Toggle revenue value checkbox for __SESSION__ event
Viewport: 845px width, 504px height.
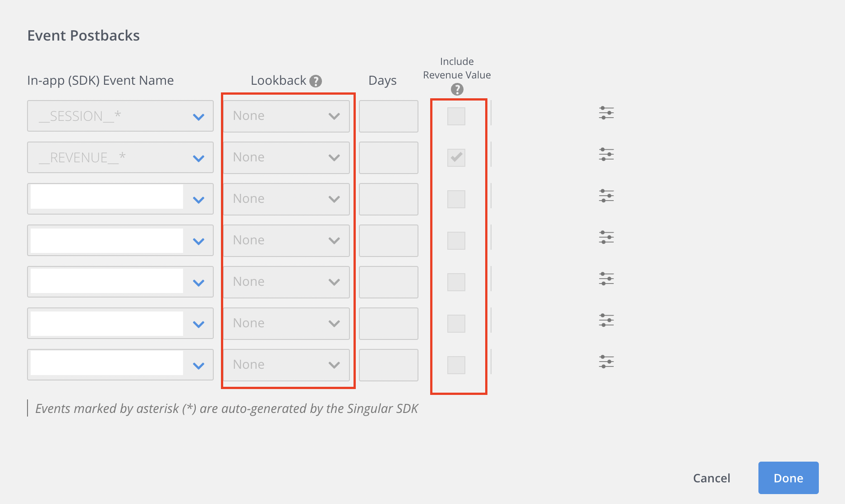456,116
